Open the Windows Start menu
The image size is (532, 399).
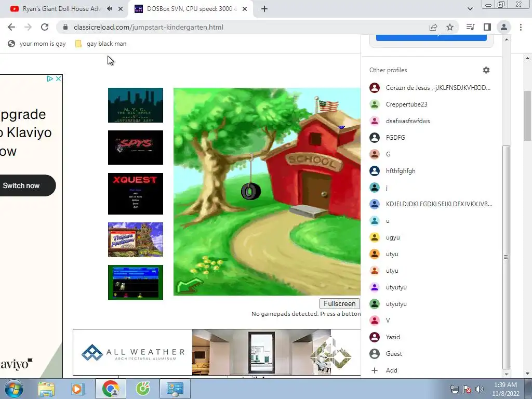pos(14,389)
